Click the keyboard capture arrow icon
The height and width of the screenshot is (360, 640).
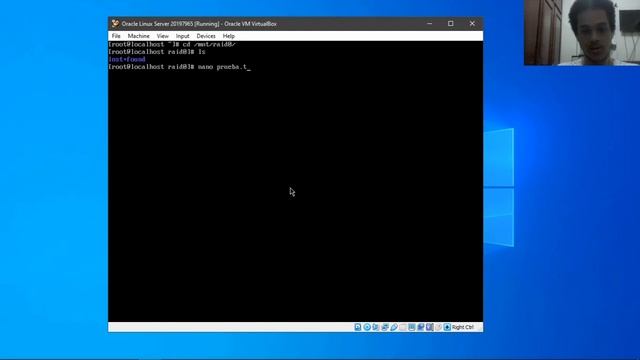coord(447,327)
